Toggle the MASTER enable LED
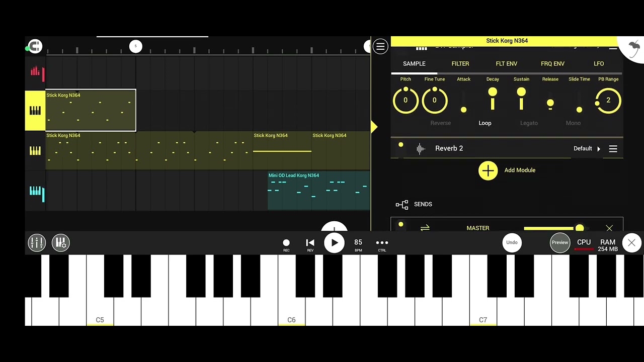The width and height of the screenshot is (644, 362). [400, 224]
